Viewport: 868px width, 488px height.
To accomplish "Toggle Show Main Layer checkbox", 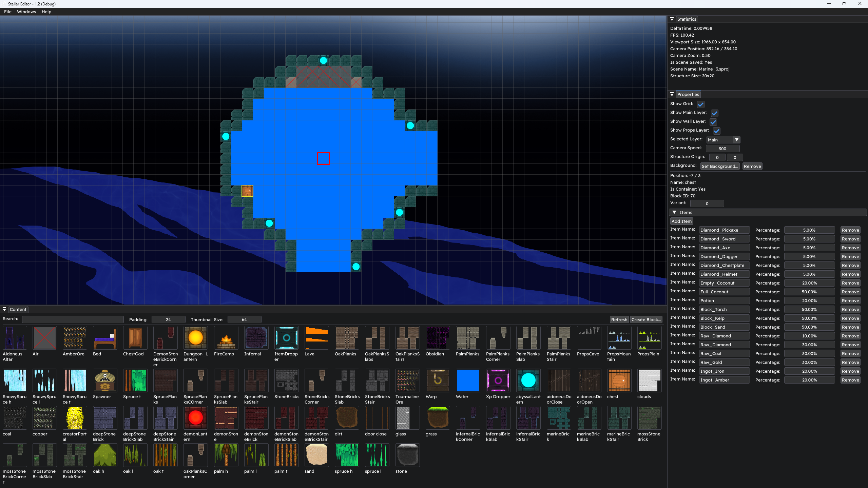I will click(714, 113).
